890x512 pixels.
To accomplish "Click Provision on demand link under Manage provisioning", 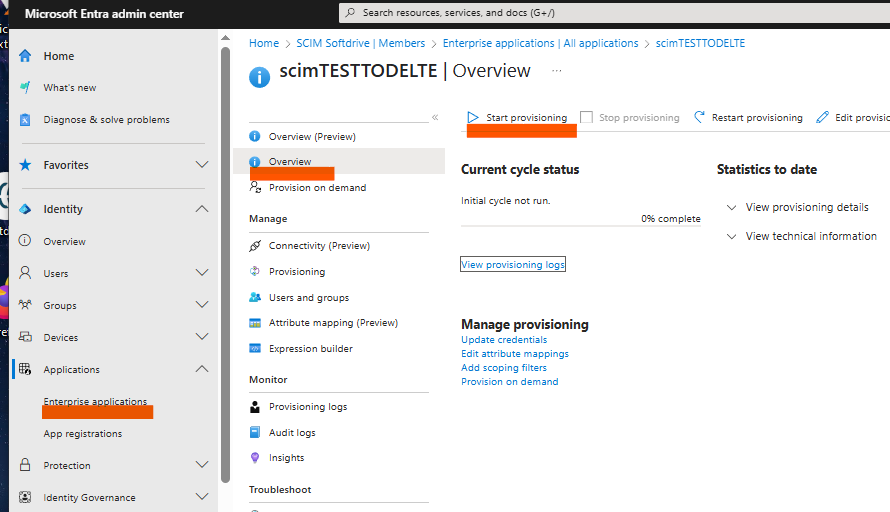I will pos(510,381).
